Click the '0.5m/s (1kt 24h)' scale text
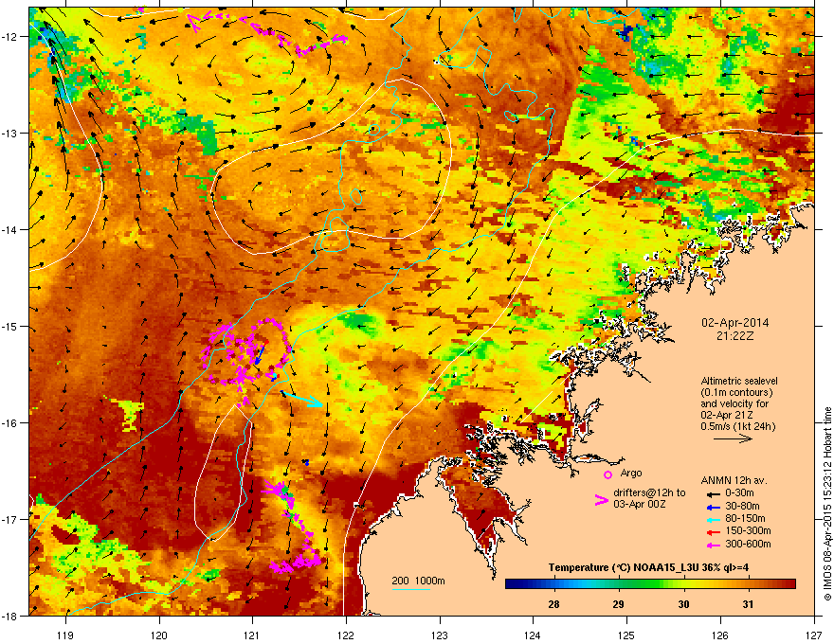The height and width of the screenshot is (644, 834). coord(738,426)
